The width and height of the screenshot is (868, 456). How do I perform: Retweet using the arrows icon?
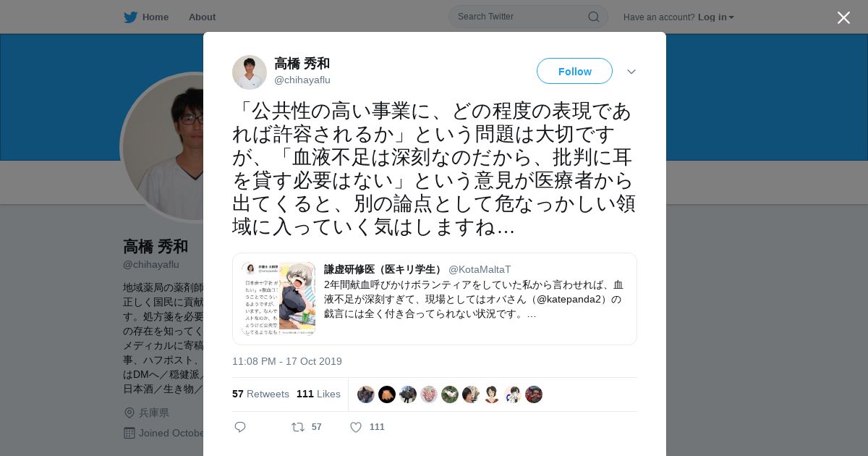click(298, 427)
